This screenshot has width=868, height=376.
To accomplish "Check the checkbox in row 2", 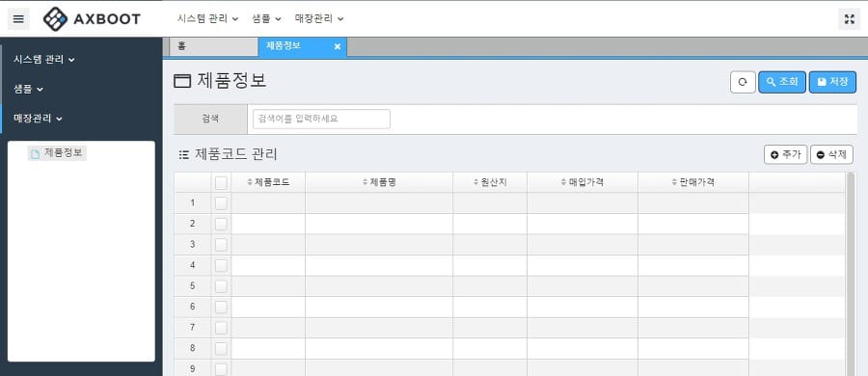I will tap(221, 224).
